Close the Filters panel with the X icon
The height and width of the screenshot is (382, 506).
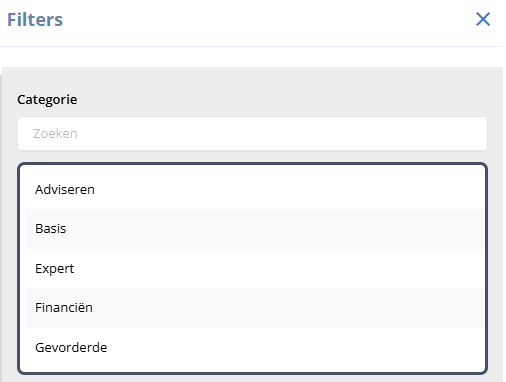tap(483, 19)
